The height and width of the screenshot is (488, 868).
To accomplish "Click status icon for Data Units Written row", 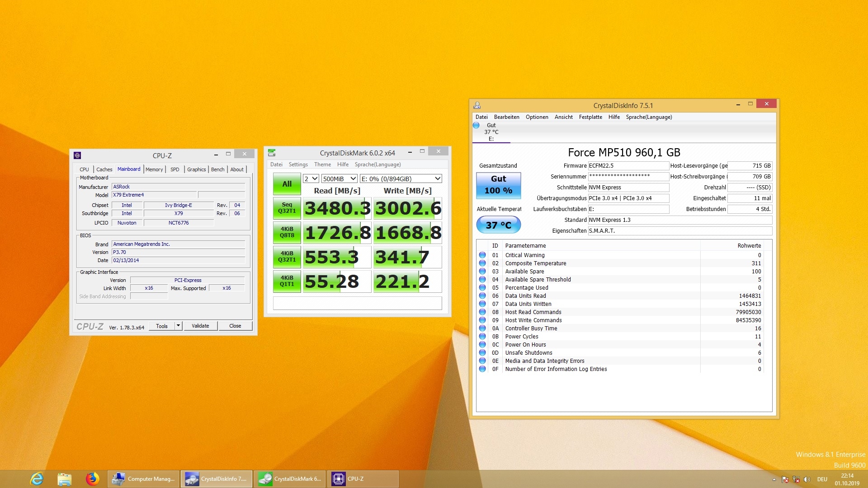I will coord(482,304).
